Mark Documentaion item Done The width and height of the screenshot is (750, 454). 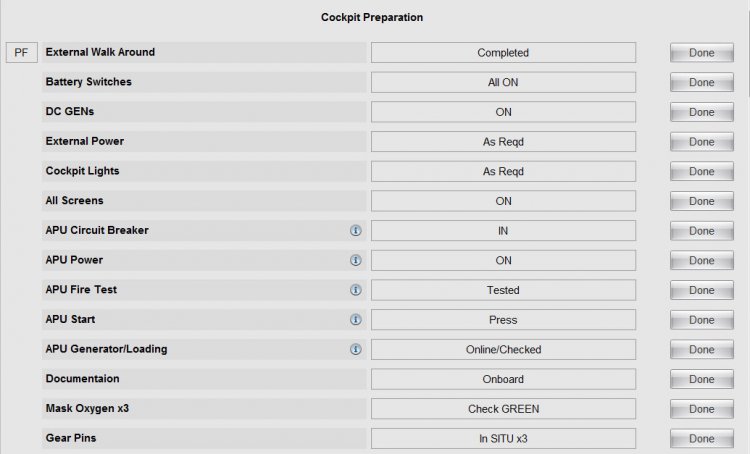coord(702,379)
